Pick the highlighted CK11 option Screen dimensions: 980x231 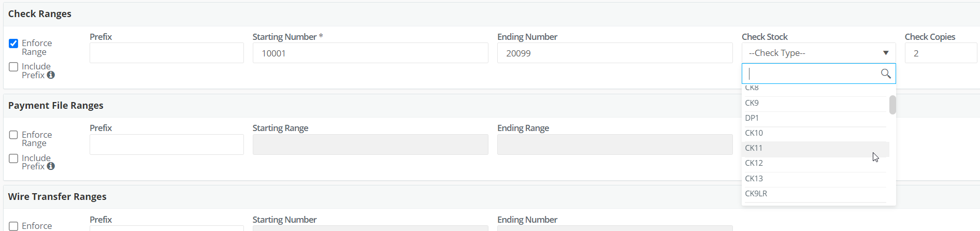pyautogui.click(x=815, y=148)
